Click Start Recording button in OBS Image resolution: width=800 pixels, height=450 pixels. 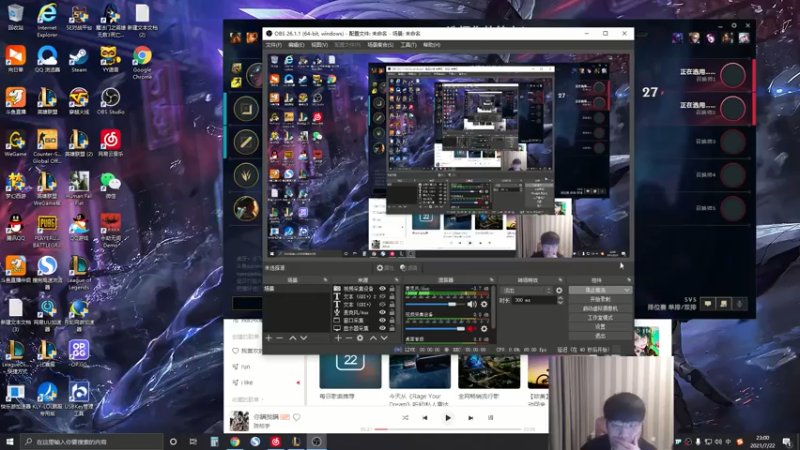(x=600, y=299)
